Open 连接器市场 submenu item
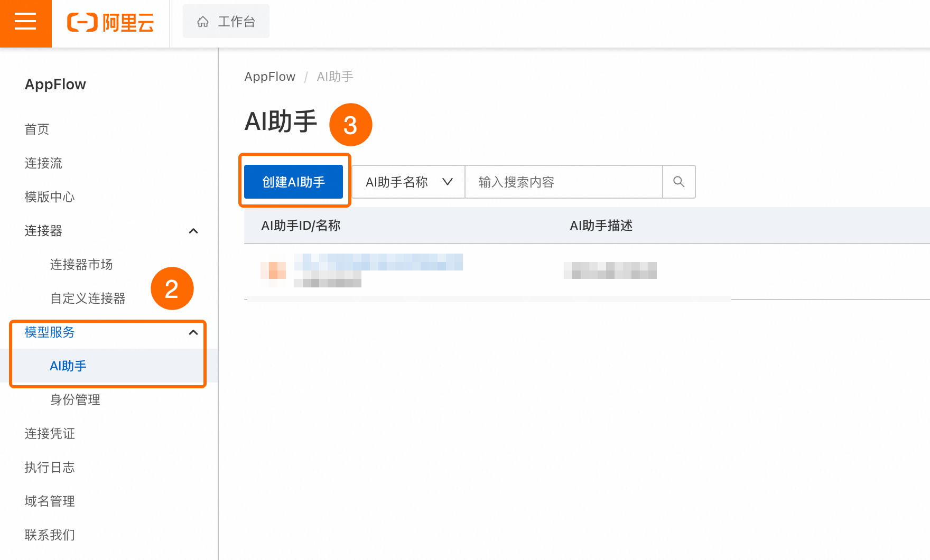Viewport: 930px width, 560px height. [81, 265]
